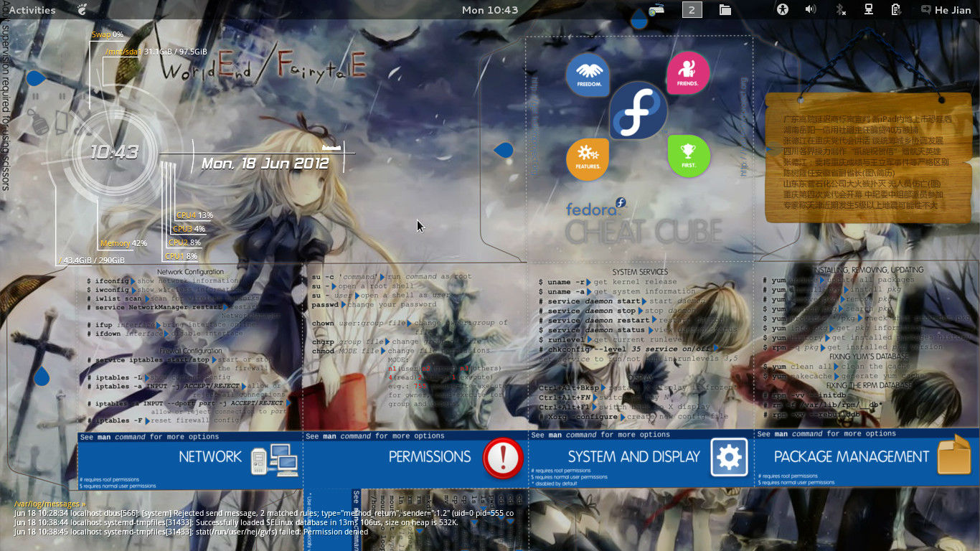Viewport: 980px width, 551px height.
Task: Click the green FIRST badge
Action: click(x=689, y=156)
